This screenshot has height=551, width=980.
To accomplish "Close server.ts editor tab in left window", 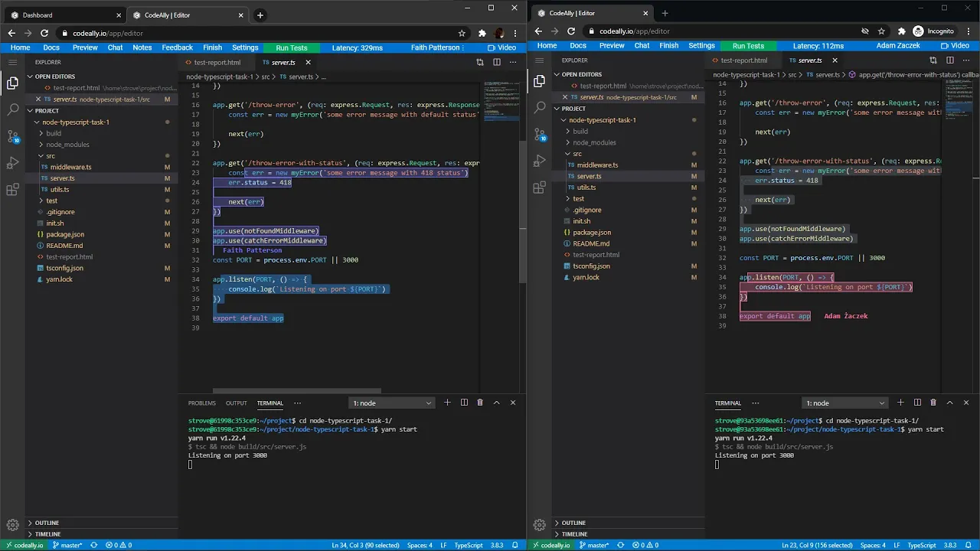I will (309, 62).
